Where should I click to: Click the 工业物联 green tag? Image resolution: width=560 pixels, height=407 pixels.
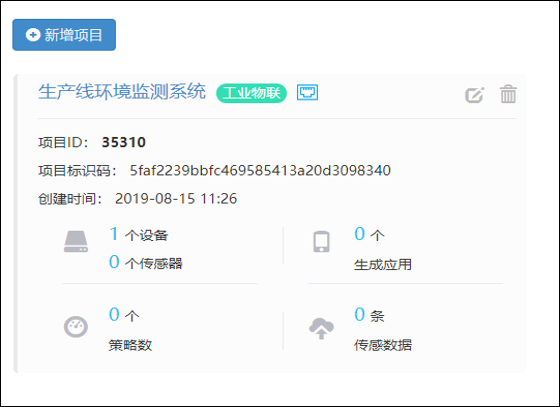(251, 93)
